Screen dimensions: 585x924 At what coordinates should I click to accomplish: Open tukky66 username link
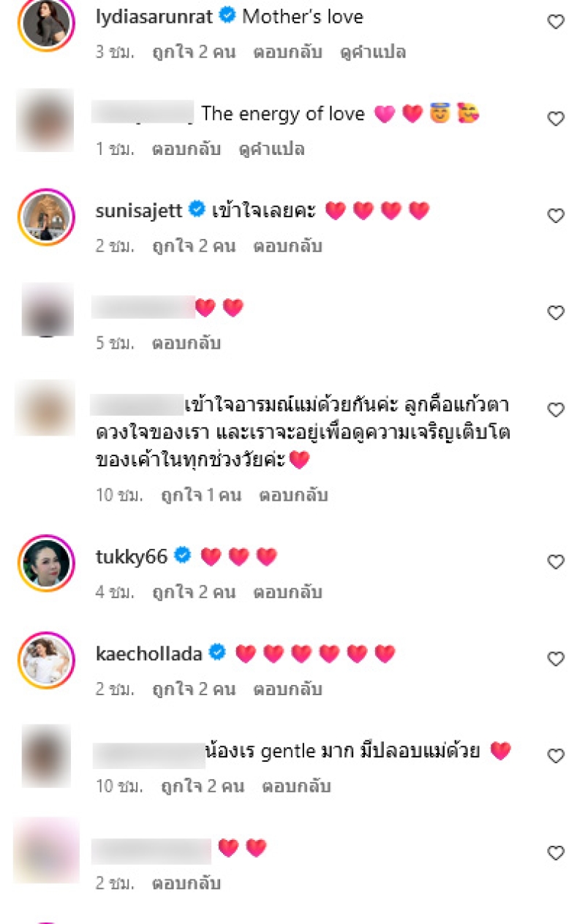point(132,557)
